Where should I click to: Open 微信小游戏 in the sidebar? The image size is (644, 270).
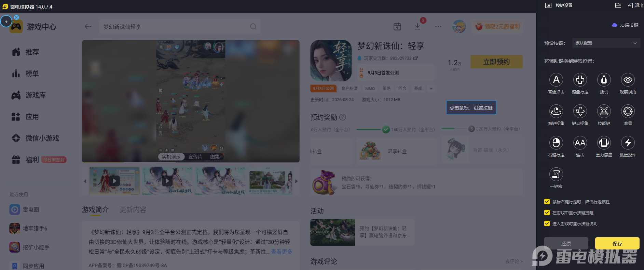pyautogui.click(x=35, y=138)
